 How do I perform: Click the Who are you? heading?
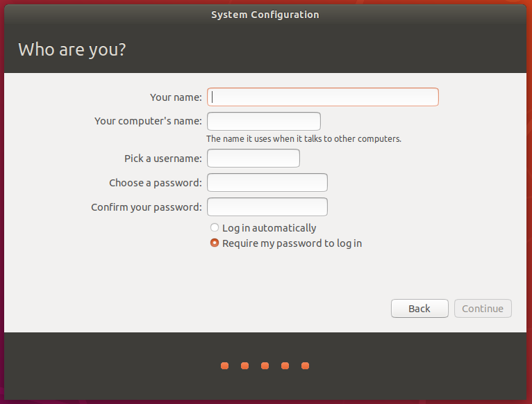[x=72, y=50]
